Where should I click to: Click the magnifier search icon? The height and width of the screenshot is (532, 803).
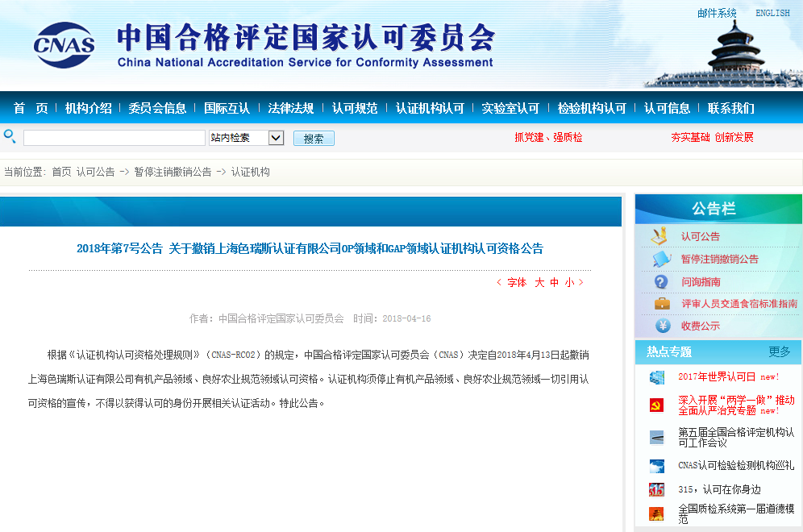(x=10, y=137)
